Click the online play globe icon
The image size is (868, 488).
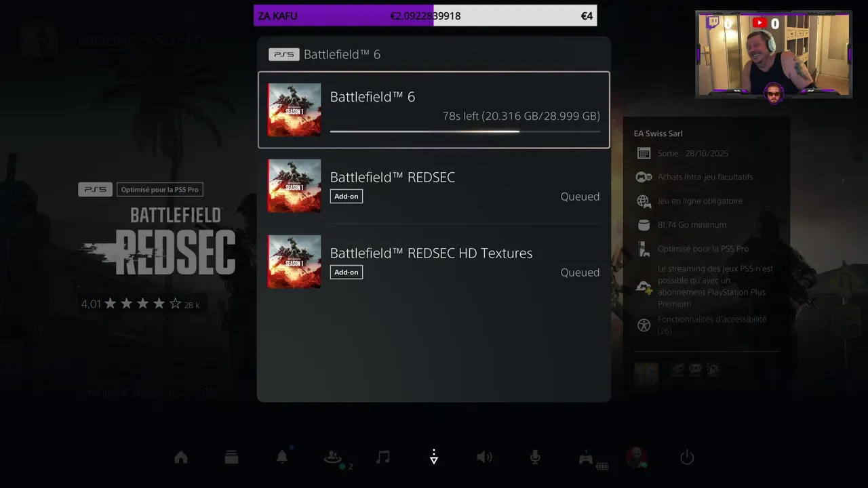click(x=644, y=201)
